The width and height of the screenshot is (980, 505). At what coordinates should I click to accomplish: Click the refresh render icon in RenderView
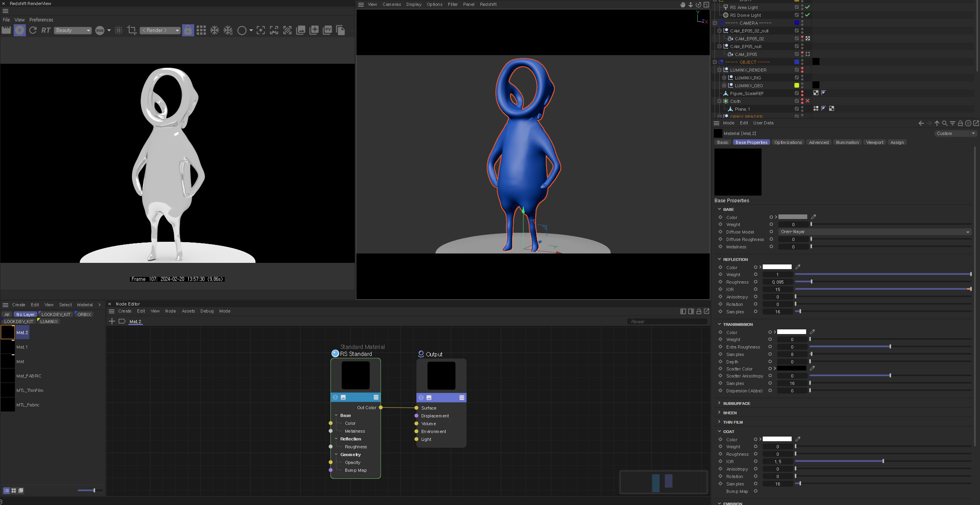click(33, 30)
